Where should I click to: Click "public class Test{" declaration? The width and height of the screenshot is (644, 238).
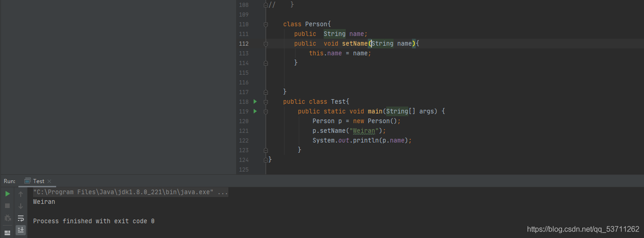click(316, 101)
